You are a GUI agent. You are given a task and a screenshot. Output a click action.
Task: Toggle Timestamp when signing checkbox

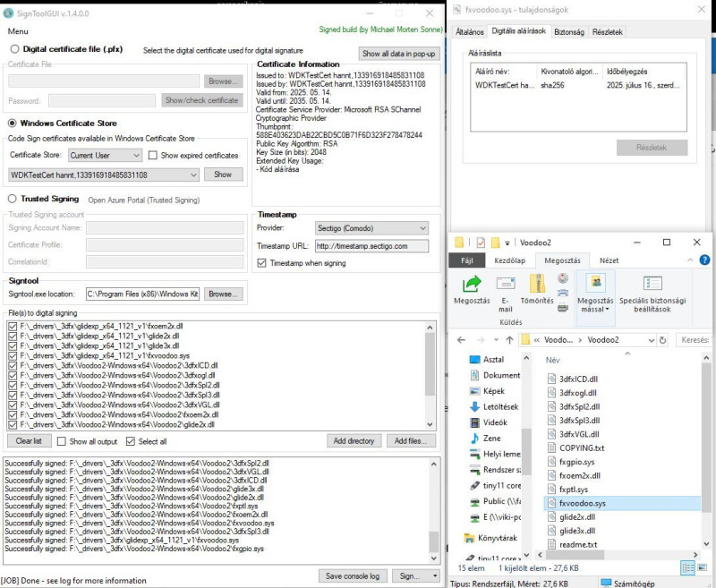tap(261, 263)
